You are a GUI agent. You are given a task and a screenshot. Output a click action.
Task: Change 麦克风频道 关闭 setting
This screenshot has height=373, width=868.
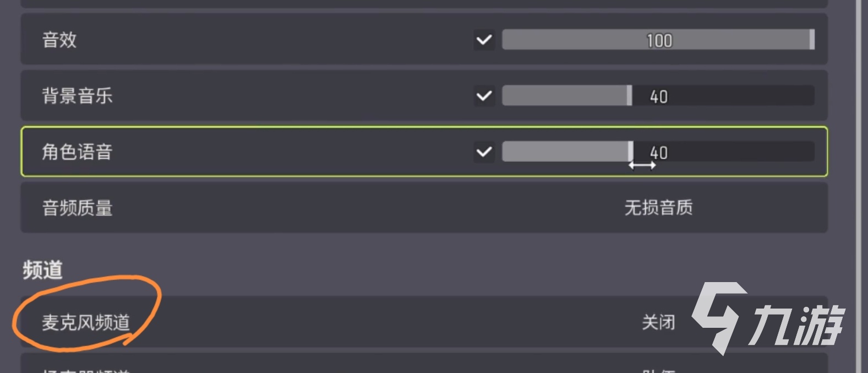pyautogui.click(x=658, y=322)
